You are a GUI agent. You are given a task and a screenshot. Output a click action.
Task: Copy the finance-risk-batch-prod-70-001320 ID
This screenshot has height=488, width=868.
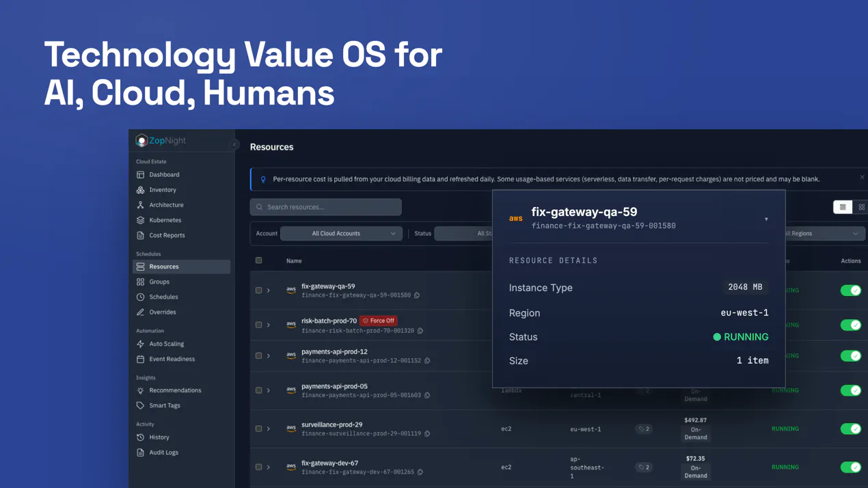pyautogui.click(x=420, y=331)
